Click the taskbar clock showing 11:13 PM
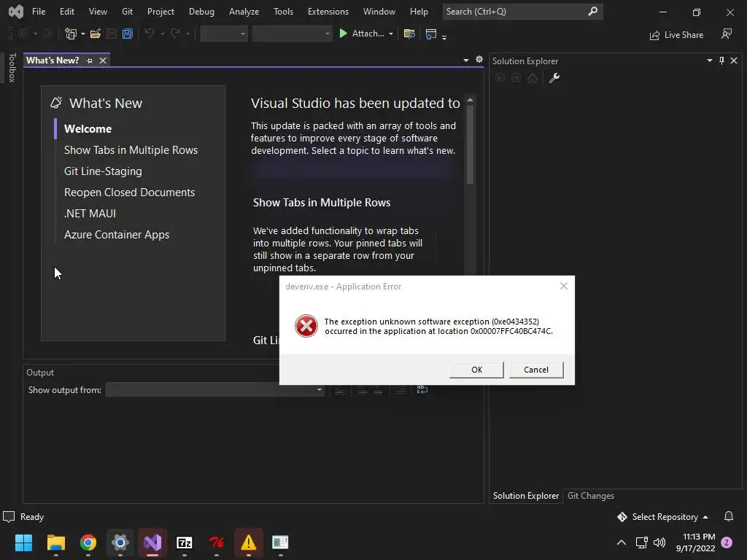747x560 pixels. (x=695, y=542)
